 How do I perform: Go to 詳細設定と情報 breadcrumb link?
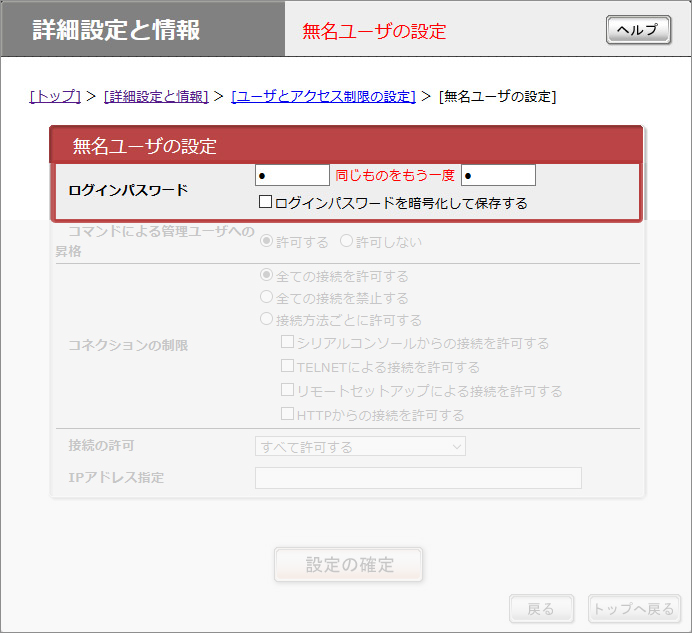pos(156,96)
